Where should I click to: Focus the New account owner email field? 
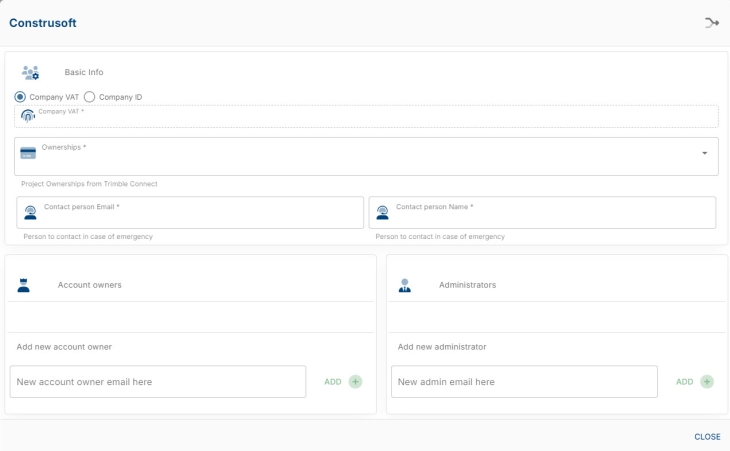(x=158, y=382)
